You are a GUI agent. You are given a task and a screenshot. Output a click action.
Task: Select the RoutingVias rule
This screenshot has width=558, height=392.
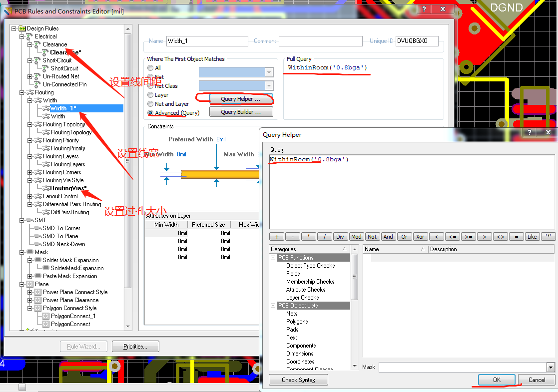point(68,188)
